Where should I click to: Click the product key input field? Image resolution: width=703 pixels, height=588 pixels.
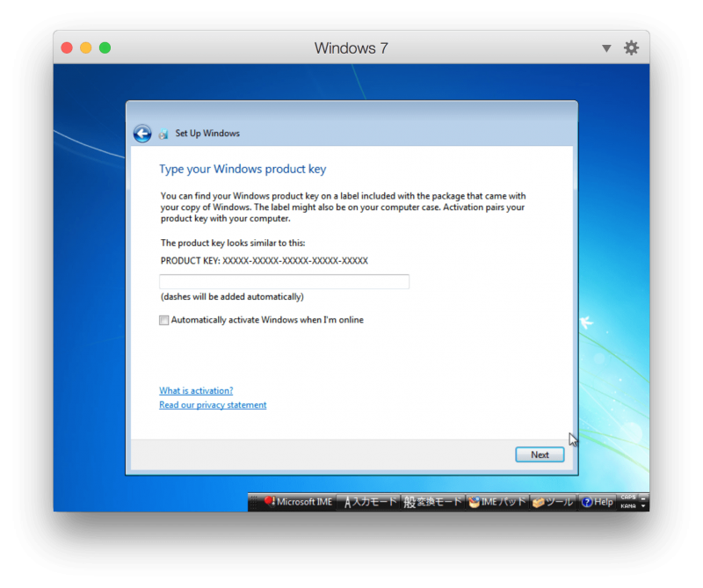pyautogui.click(x=284, y=281)
